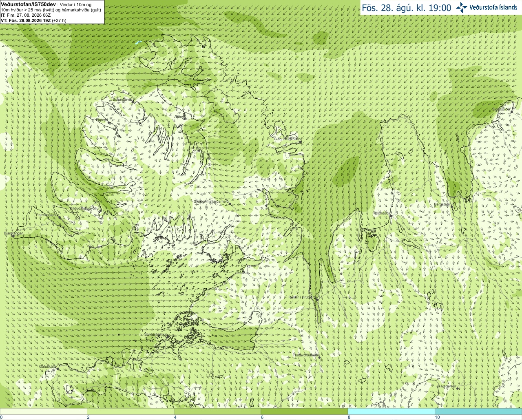Click the Gufuskálar station dot
This screenshot has height=420, width=522.
[58, 369]
